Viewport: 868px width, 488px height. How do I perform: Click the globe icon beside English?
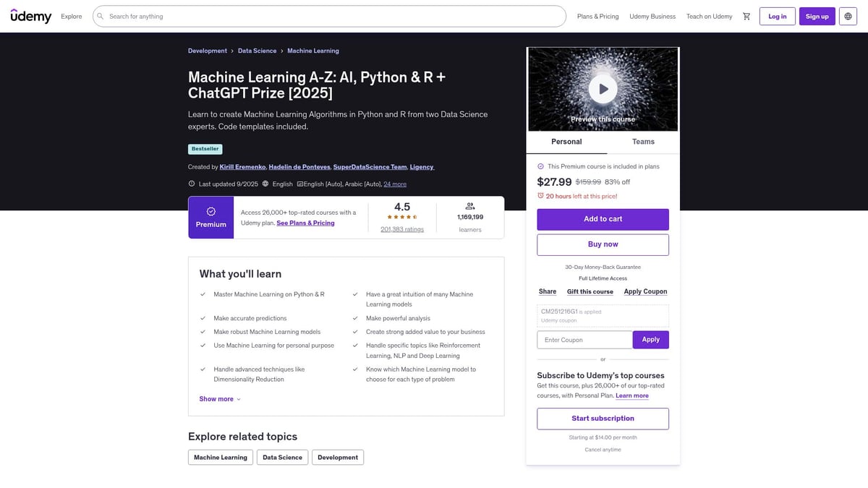[265, 184]
